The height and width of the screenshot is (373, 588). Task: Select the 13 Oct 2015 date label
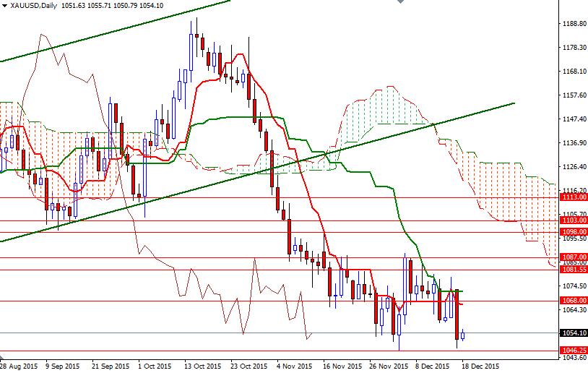pyautogui.click(x=203, y=366)
